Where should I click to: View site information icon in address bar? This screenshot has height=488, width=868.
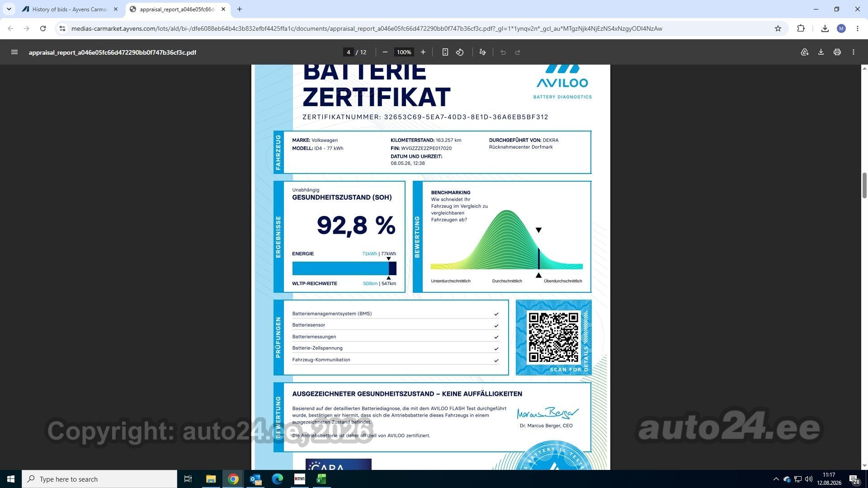62,28
